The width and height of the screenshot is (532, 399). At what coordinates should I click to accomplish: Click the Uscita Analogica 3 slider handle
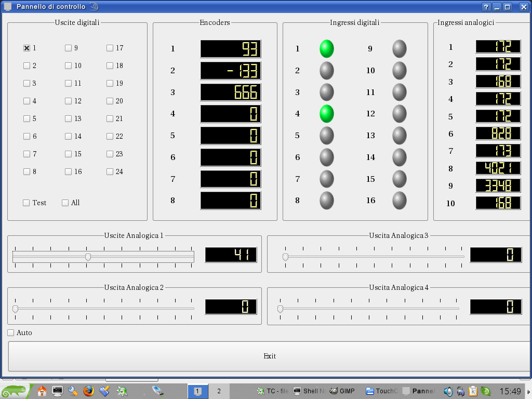coord(285,257)
